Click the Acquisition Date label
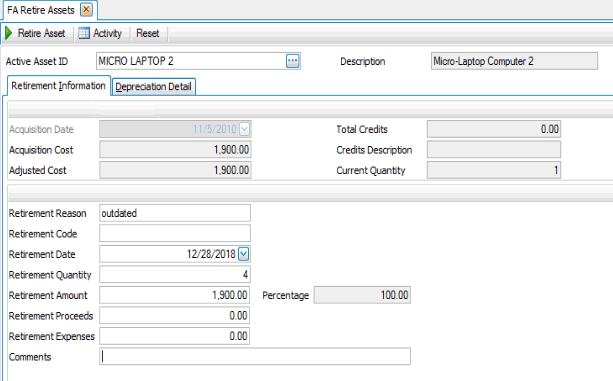 (41, 129)
